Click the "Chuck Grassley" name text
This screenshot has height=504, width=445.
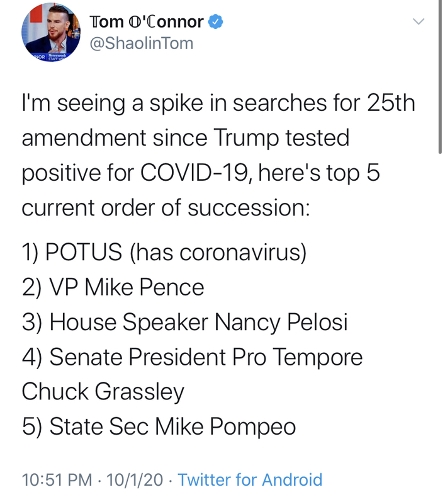103,392
